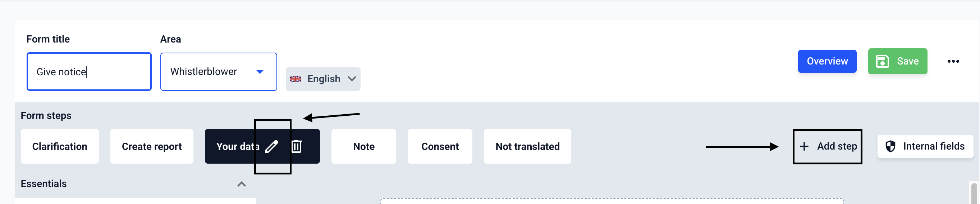The height and width of the screenshot is (204, 980).
Task: Click the trash icon on Your data step
Action: [296, 146]
